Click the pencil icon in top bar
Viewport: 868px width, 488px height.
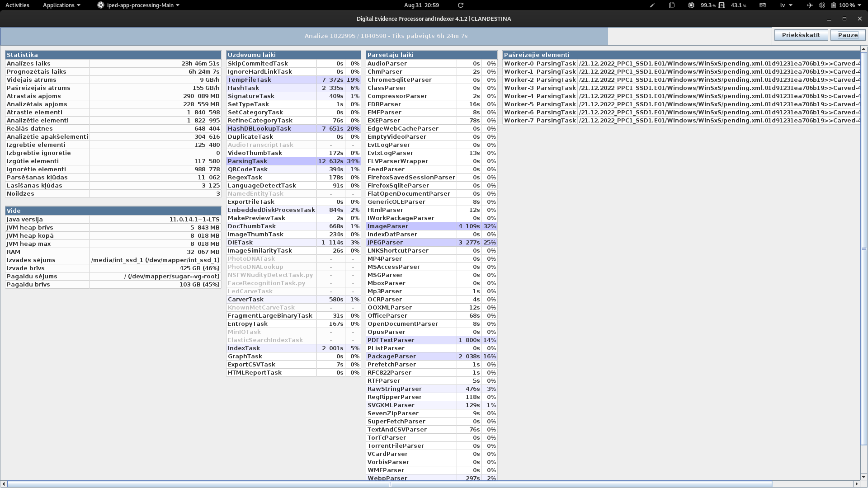(x=652, y=5)
